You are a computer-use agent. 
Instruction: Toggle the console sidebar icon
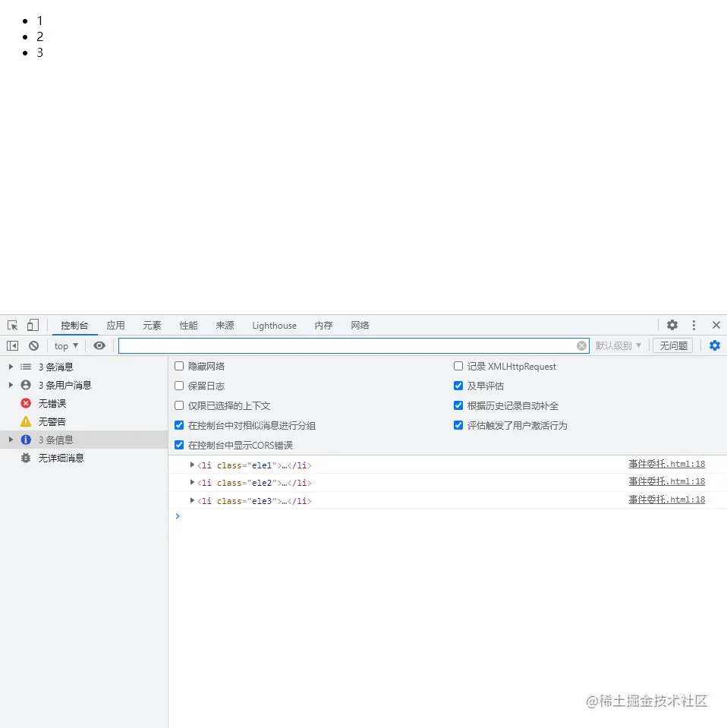coord(13,346)
